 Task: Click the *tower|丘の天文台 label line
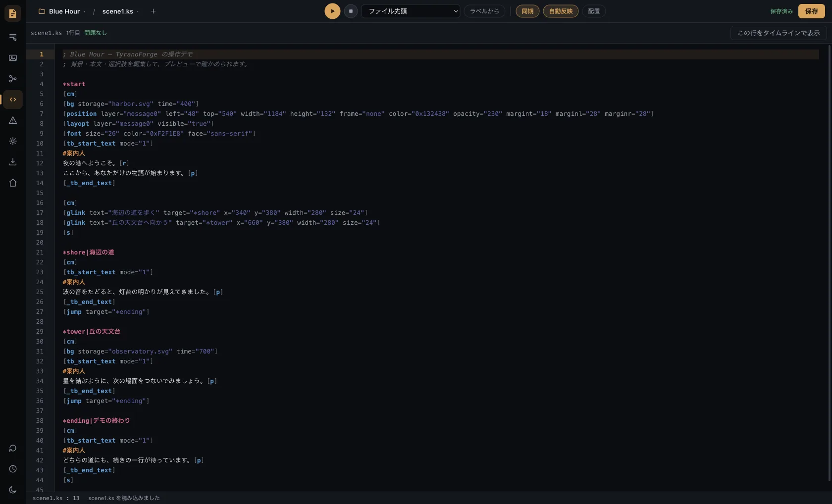click(92, 332)
